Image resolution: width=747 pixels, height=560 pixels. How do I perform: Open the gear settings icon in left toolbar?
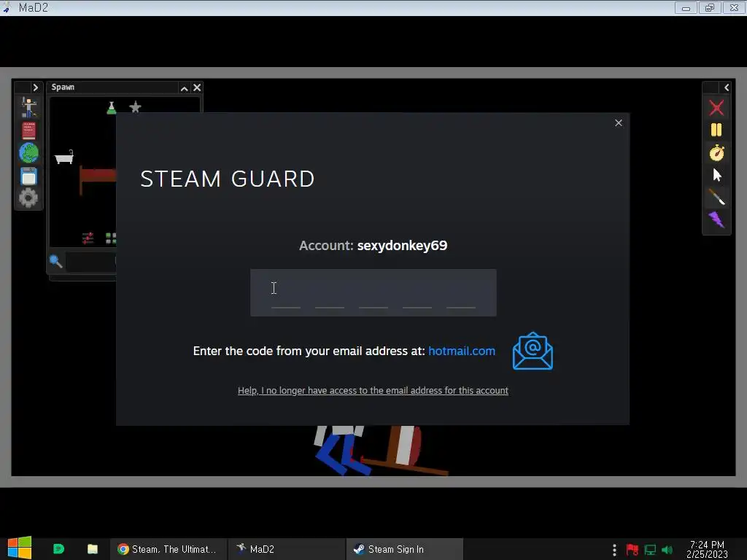coord(28,198)
